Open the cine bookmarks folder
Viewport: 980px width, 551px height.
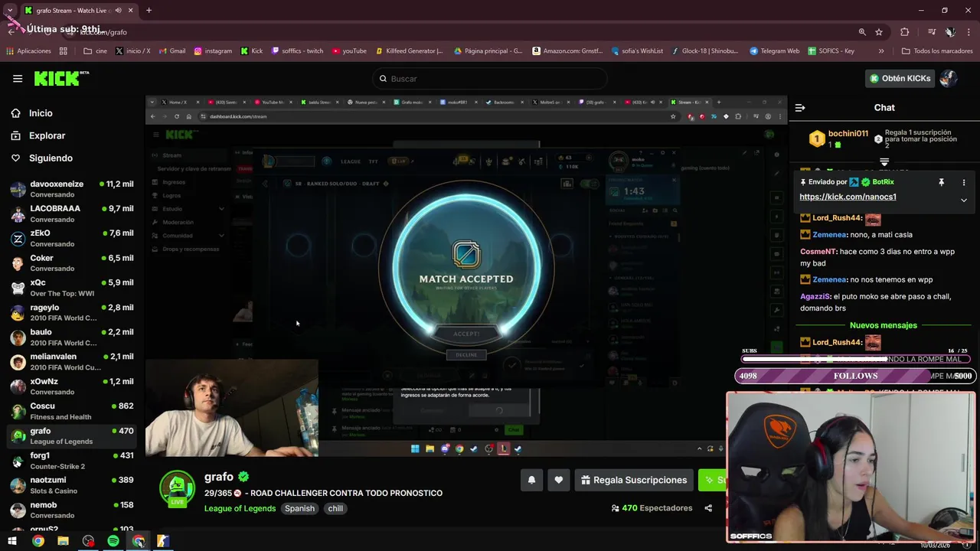point(96,51)
